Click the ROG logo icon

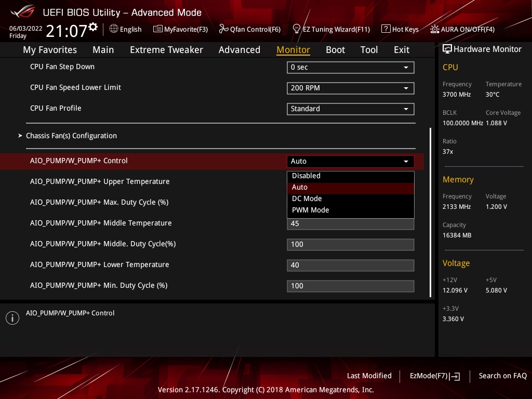click(23, 11)
